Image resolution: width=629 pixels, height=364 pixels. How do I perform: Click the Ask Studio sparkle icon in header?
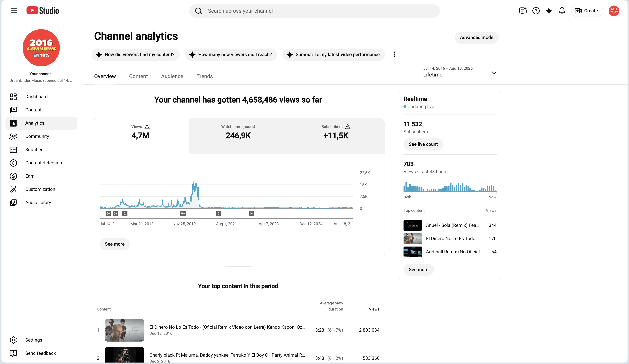coord(549,11)
